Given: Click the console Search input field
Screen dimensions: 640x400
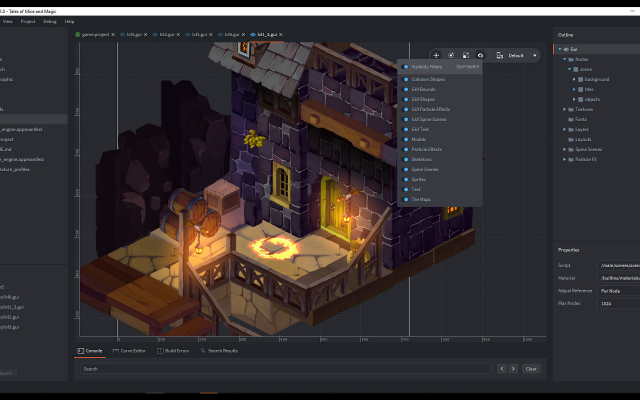Looking at the screenshot, I should pos(286,369).
